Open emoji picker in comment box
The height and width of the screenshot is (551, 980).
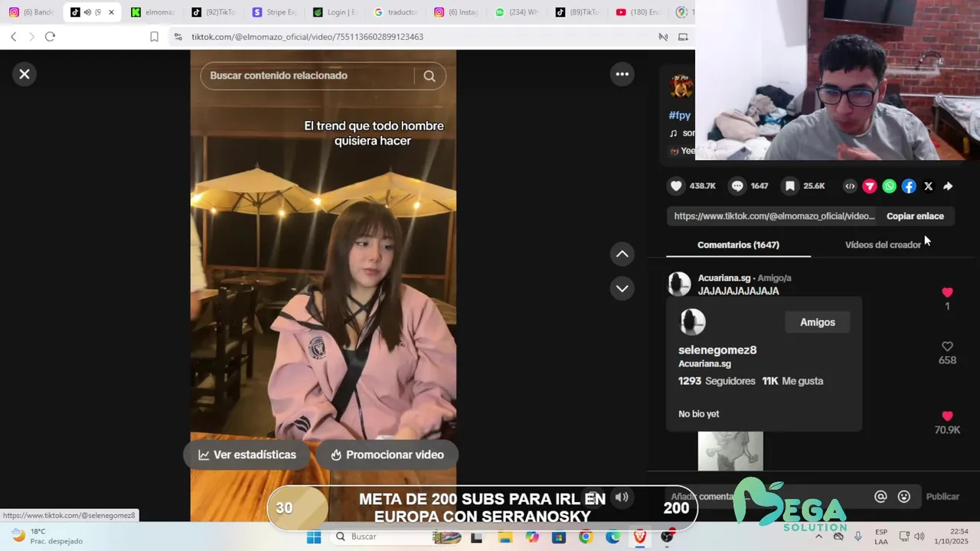[x=904, y=497]
